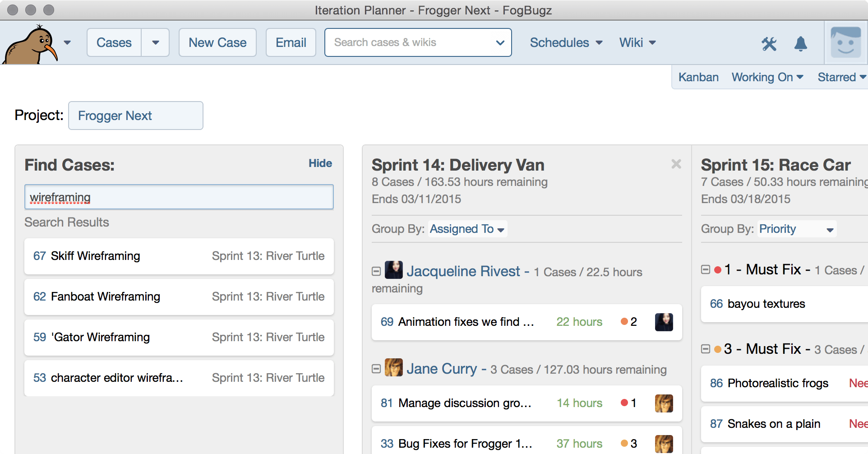
Task: Switch to the Kanban view
Action: (698, 77)
